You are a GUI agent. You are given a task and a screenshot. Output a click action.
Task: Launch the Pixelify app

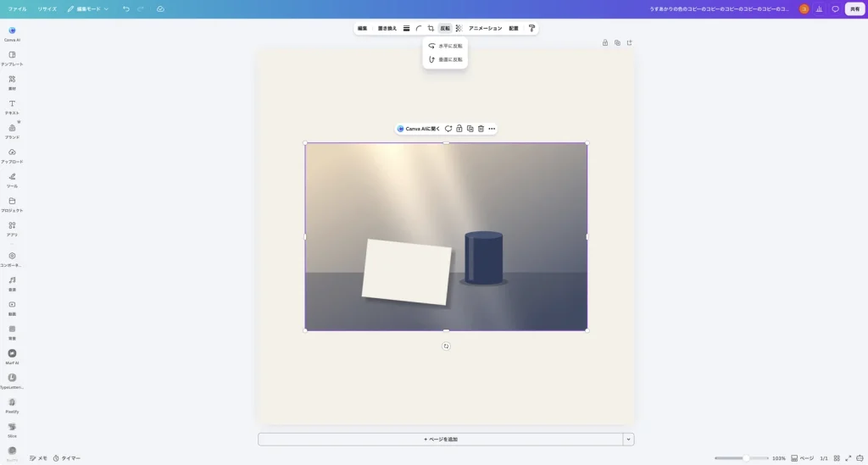(x=12, y=405)
